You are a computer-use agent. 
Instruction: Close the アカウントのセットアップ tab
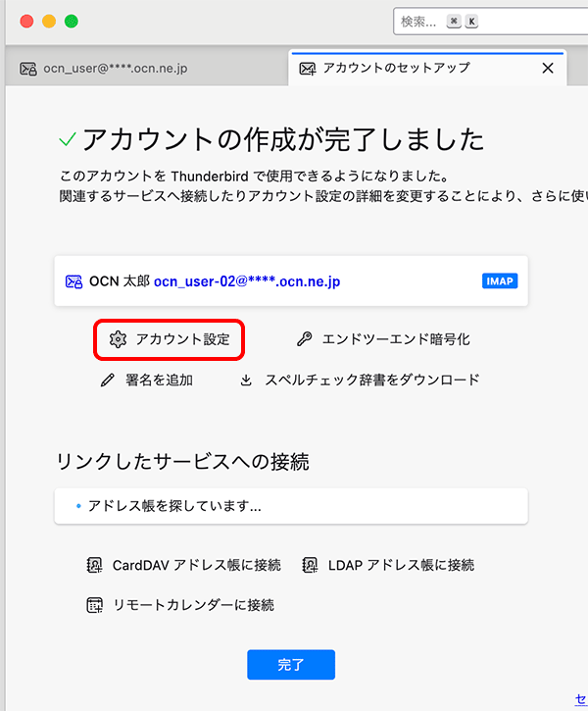tap(548, 68)
